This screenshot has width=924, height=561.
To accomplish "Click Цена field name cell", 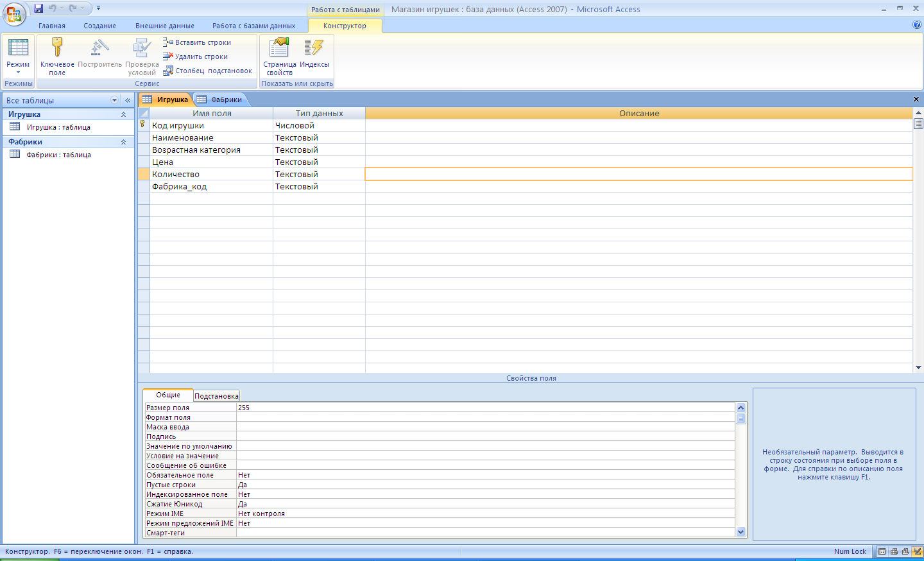I will pos(211,162).
